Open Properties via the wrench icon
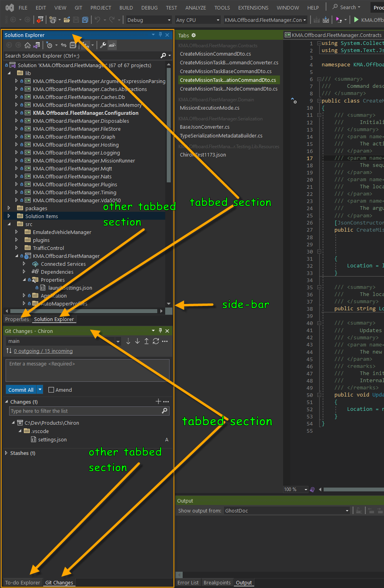This screenshot has width=384, height=588. [x=104, y=45]
